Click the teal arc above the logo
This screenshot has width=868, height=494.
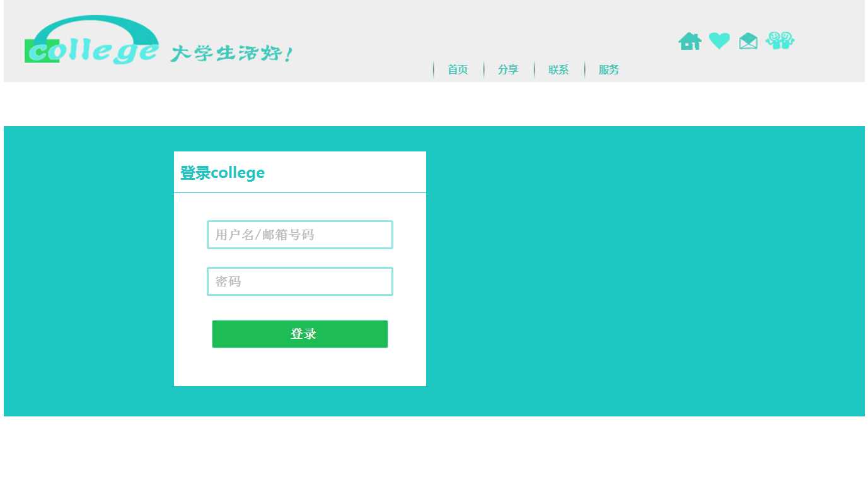point(95,28)
